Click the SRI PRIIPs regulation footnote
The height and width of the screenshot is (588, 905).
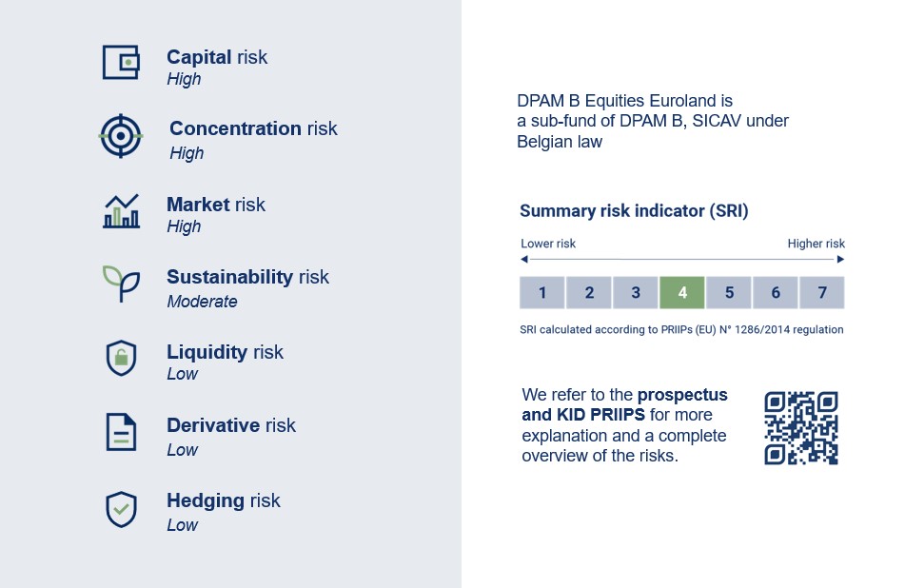681,330
